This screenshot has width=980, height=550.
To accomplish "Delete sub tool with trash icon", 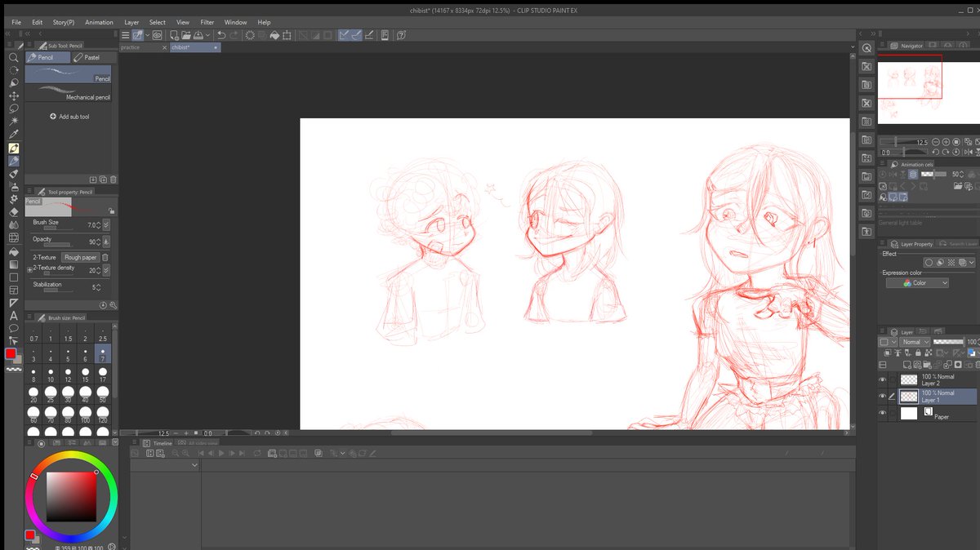I will click(113, 180).
